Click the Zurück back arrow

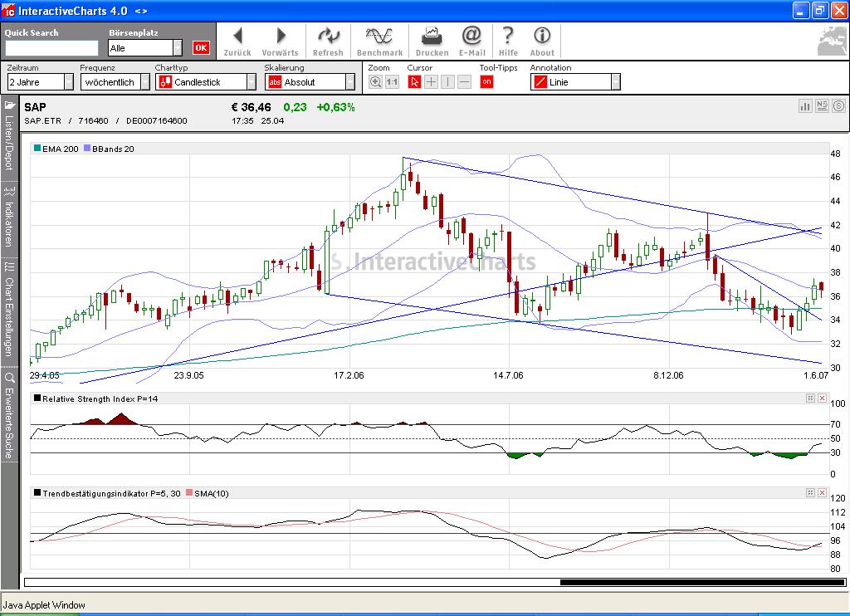(x=237, y=36)
